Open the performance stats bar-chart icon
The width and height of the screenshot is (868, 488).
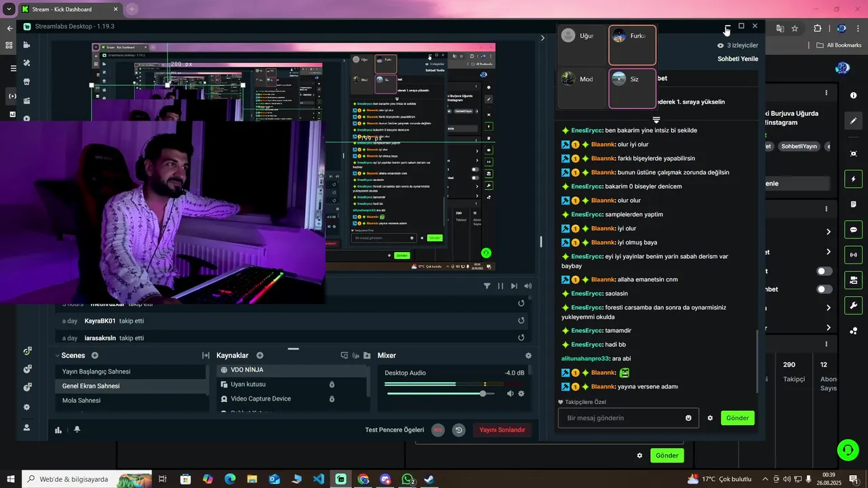tap(58, 429)
